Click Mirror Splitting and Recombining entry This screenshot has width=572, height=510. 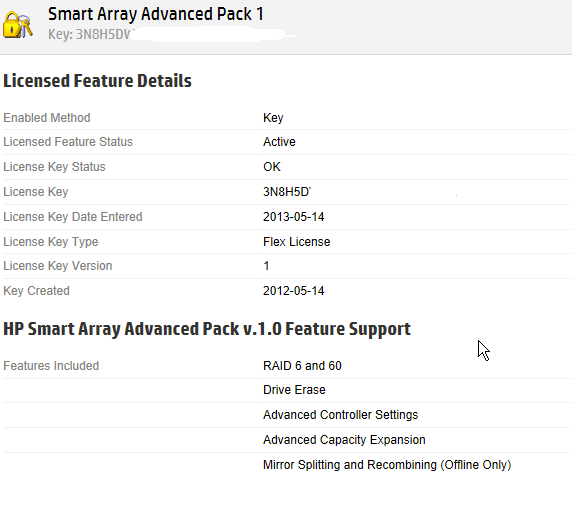387,465
